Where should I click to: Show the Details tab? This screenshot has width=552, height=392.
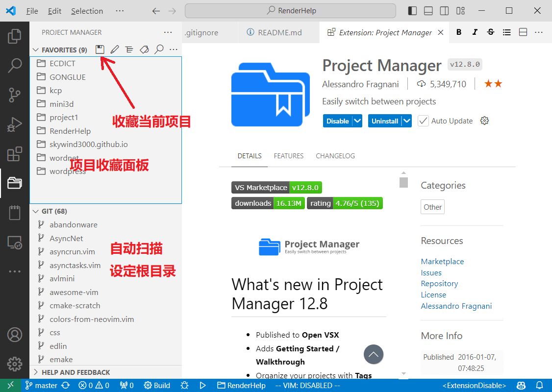[250, 156]
